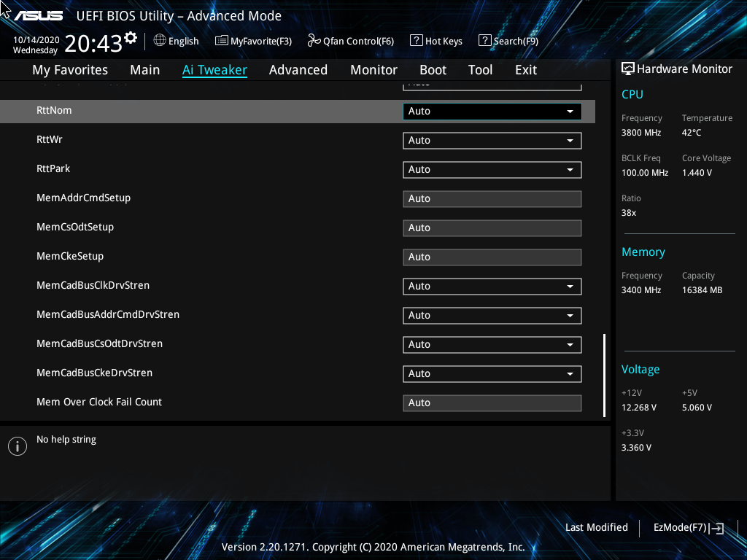747x560 pixels.
Task: Open Search(F9) dialog
Action: coord(516,41)
